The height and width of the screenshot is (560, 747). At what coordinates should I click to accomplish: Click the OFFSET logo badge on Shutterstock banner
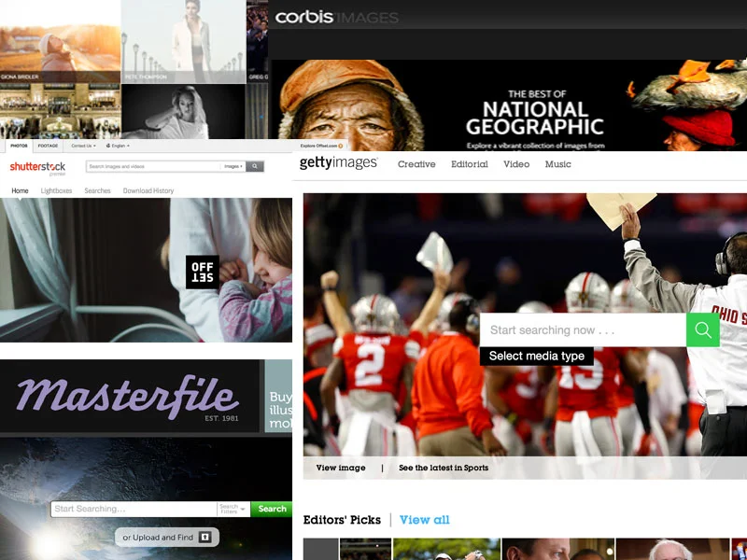pos(203,273)
